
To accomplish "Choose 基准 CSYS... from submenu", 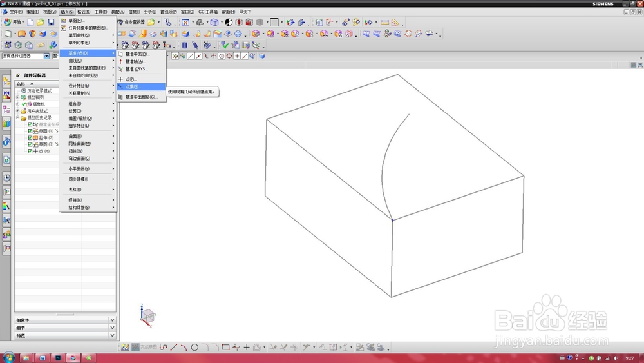I will 141,69.
